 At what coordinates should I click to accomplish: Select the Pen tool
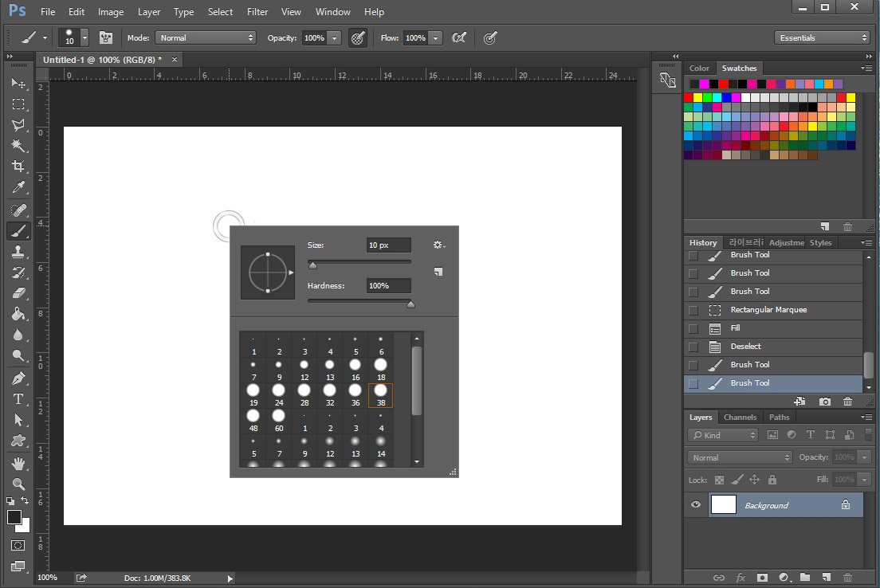(18, 378)
